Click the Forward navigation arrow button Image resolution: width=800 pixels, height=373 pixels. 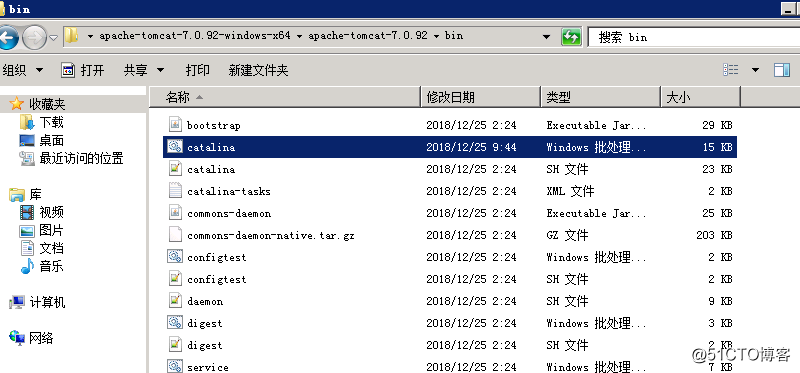click(x=34, y=38)
